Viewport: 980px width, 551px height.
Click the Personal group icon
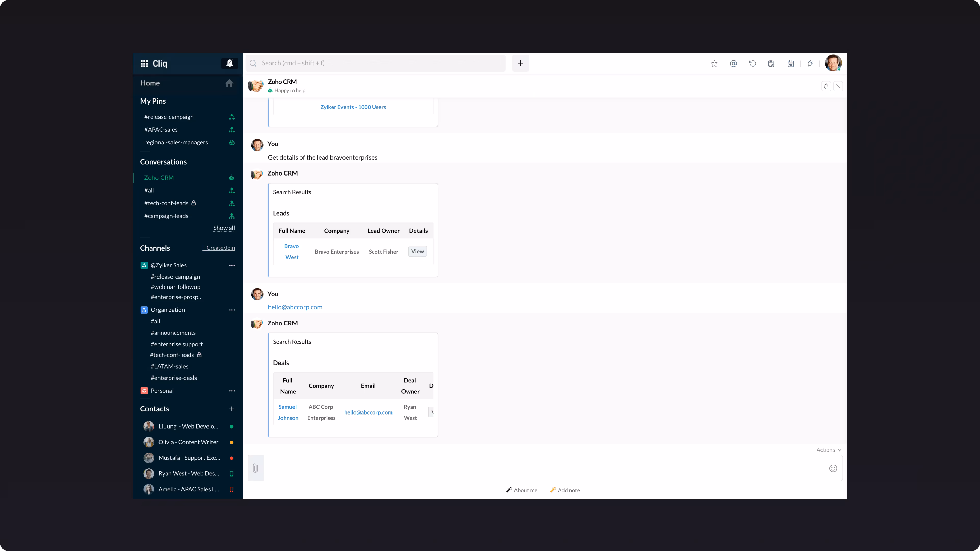[x=144, y=391]
